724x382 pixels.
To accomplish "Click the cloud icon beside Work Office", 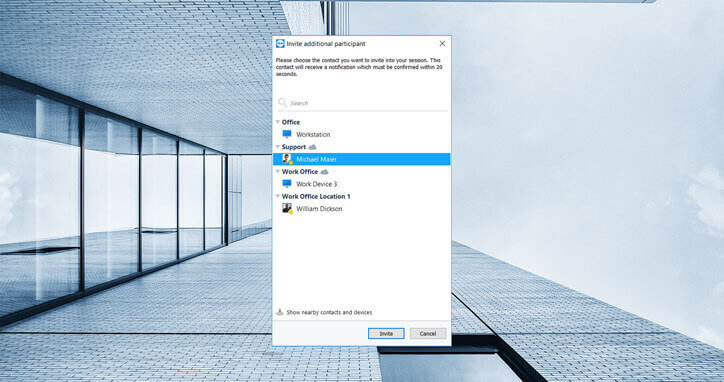I will pos(325,171).
